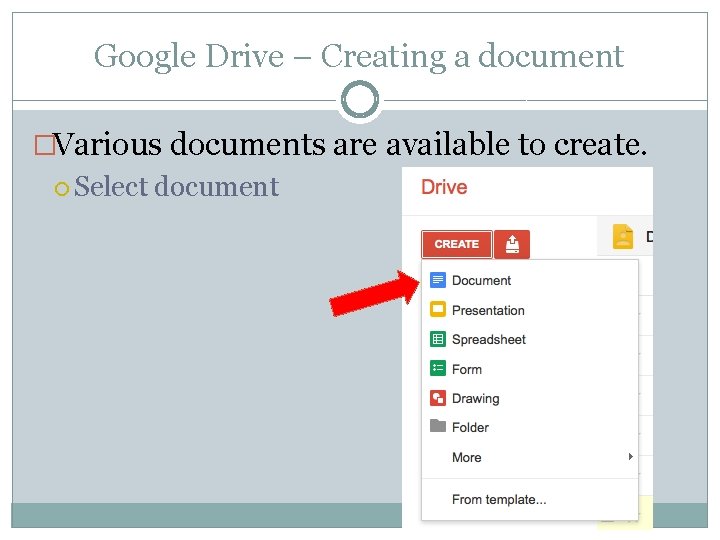
Task: Click the 'Select document' bullet text
Action: tap(176, 187)
